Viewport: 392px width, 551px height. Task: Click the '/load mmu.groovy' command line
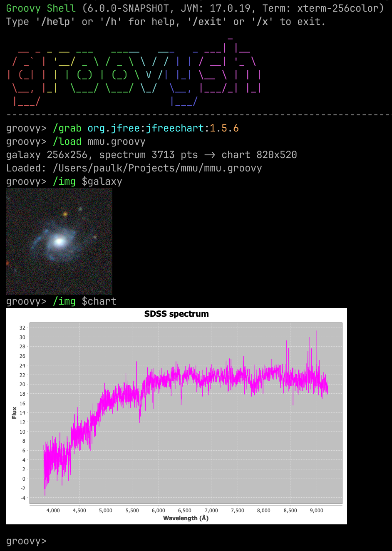pyautogui.click(x=76, y=141)
